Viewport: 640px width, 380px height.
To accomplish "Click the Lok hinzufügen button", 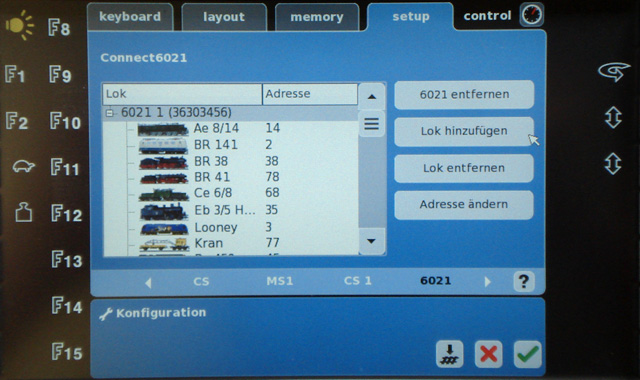I will coord(464,131).
